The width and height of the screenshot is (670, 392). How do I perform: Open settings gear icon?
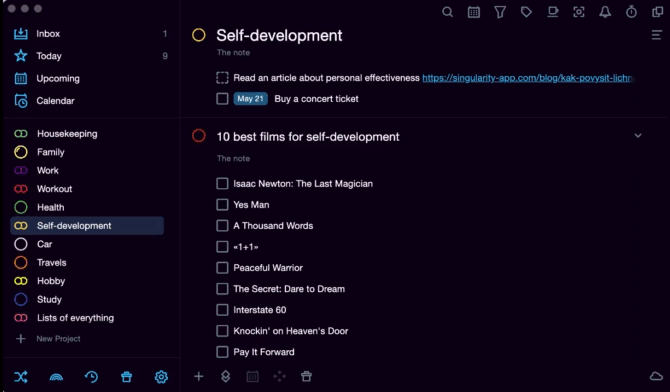161,377
